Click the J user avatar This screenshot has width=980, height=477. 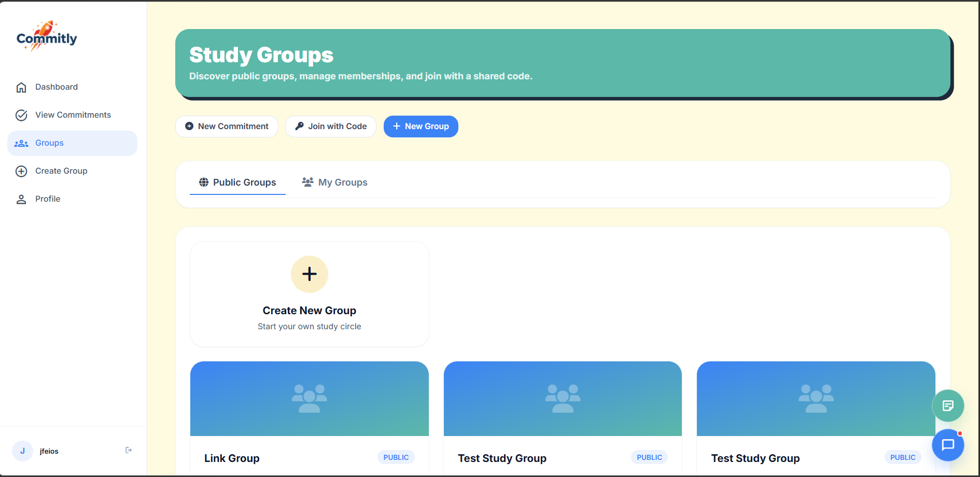click(x=22, y=451)
